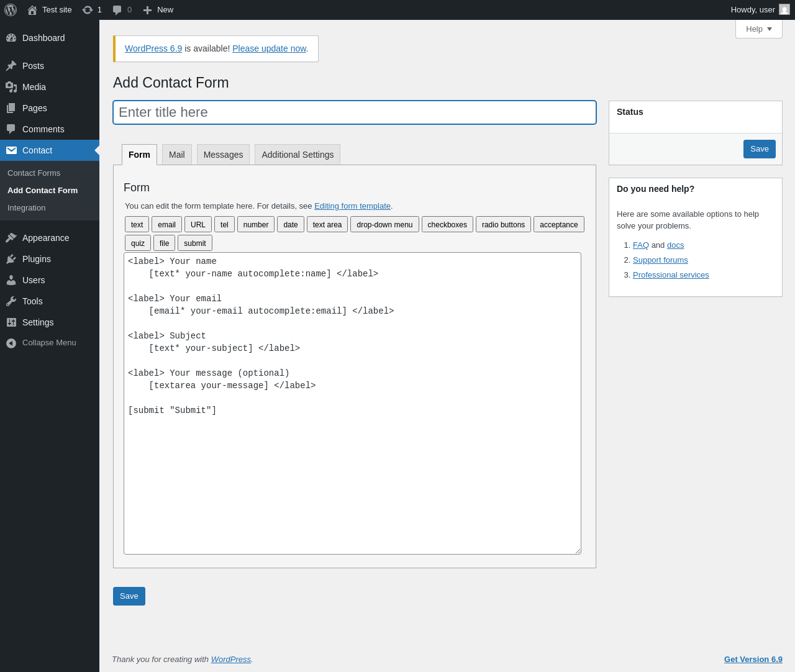The height and width of the screenshot is (672, 795).
Task: Focus the Enter title here field
Action: [x=354, y=112]
